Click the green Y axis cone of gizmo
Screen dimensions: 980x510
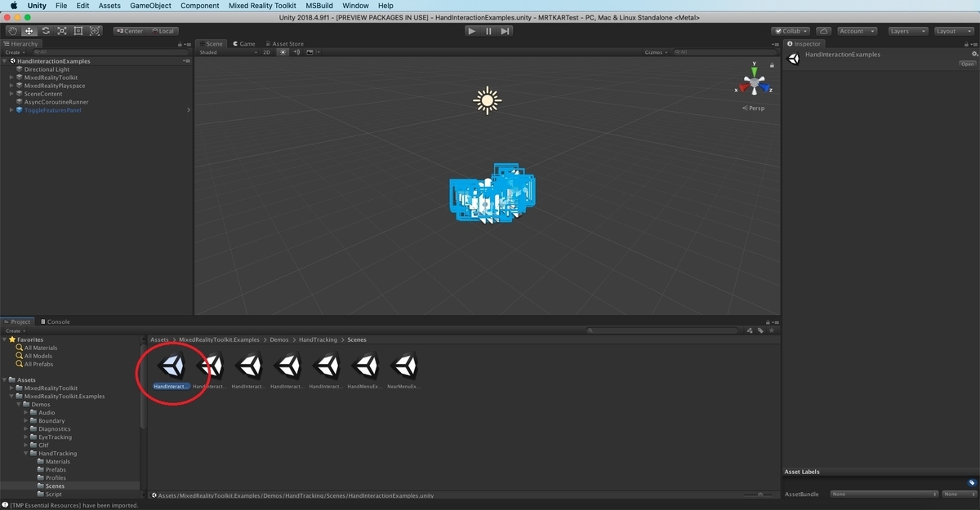click(755, 71)
